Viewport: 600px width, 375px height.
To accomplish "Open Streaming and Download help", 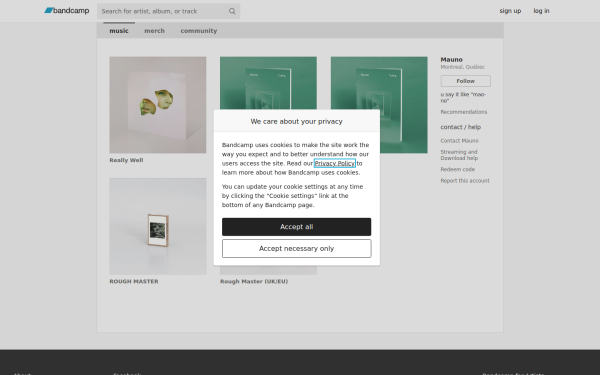I will pos(459,155).
